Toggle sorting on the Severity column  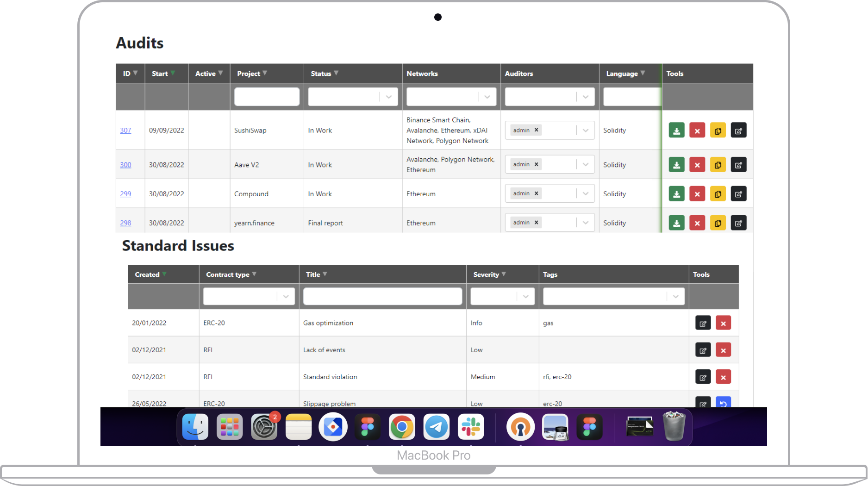504,274
